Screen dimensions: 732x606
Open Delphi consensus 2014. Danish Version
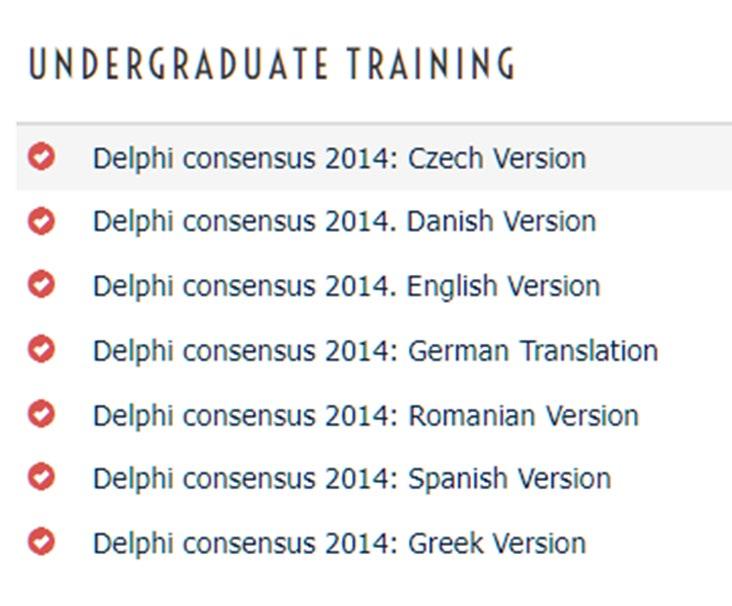tap(345, 221)
